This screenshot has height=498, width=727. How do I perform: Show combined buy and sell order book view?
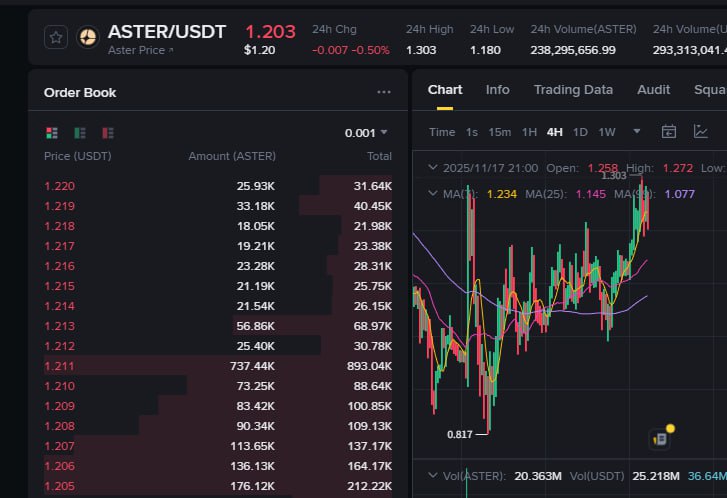[x=52, y=133]
